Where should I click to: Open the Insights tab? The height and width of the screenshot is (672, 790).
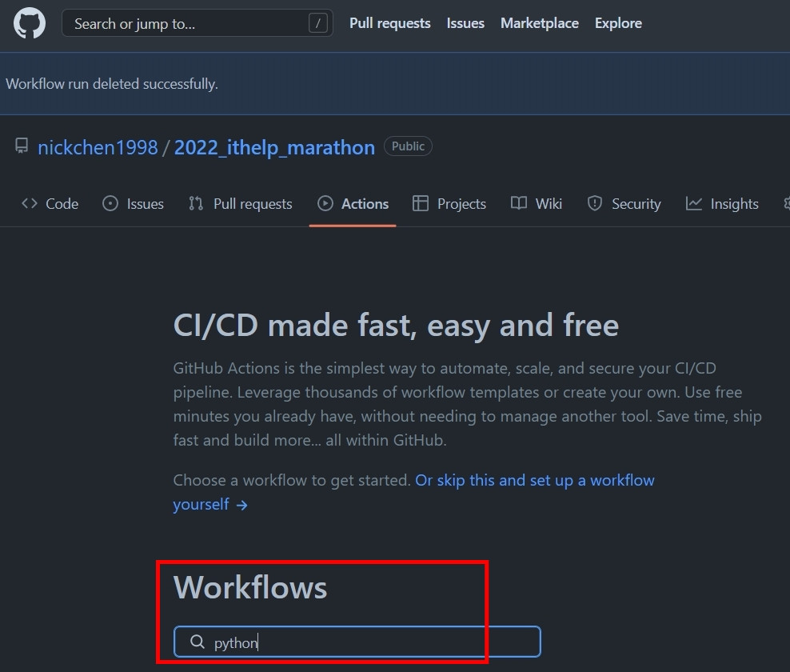tap(722, 204)
